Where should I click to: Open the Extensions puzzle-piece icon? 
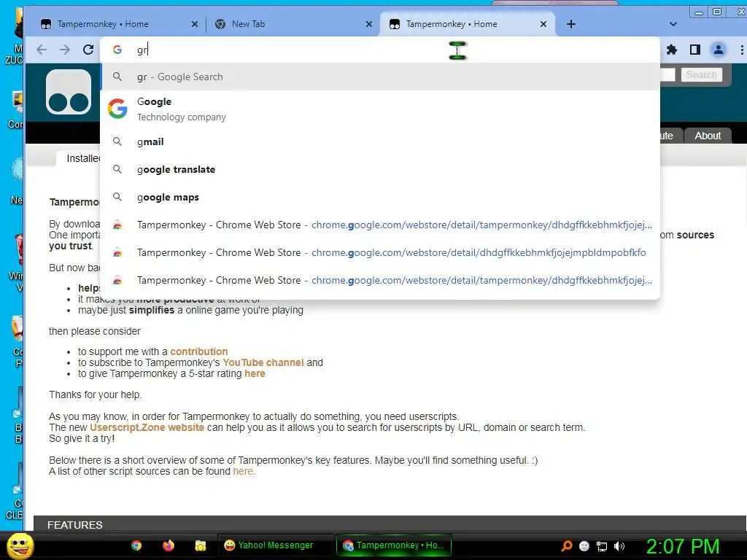pyautogui.click(x=672, y=50)
